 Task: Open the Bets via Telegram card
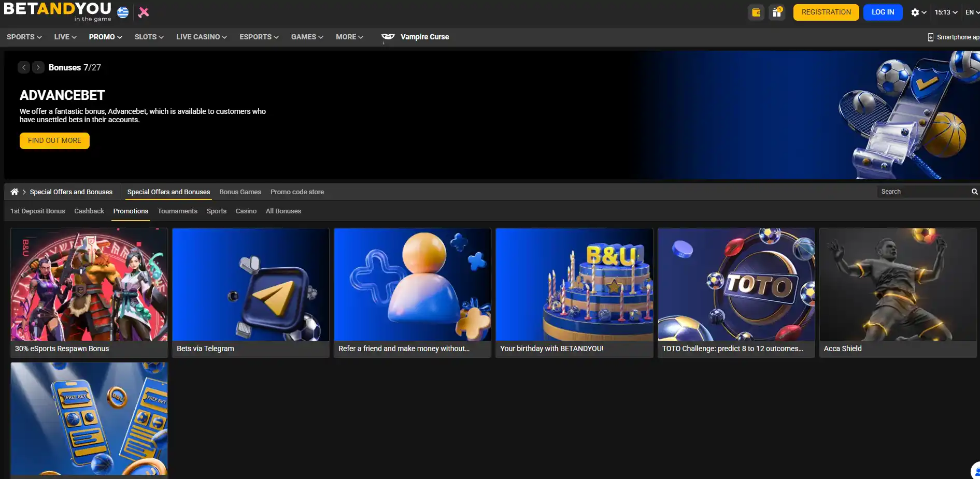[251, 293]
